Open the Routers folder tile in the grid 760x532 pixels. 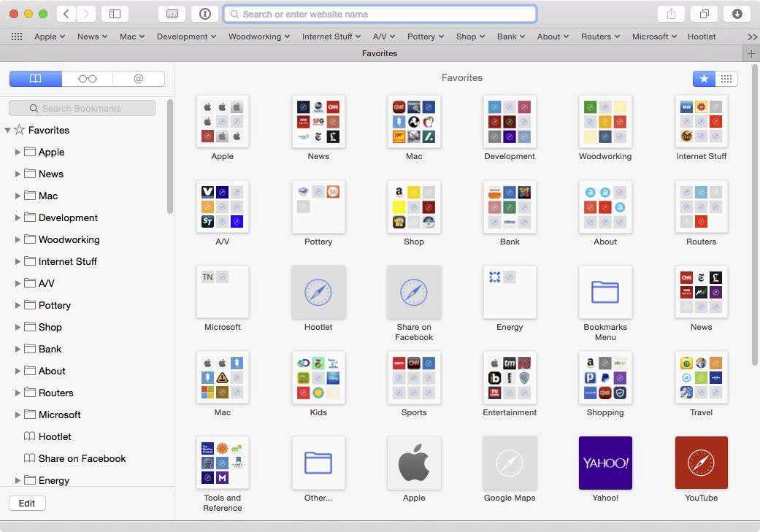(x=702, y=207)
